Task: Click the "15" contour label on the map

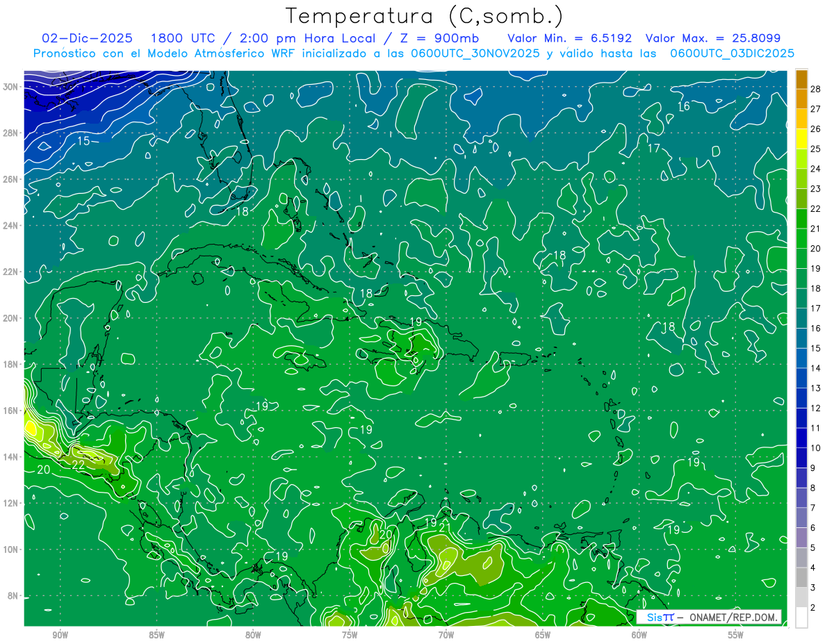Action: (83, 141)
